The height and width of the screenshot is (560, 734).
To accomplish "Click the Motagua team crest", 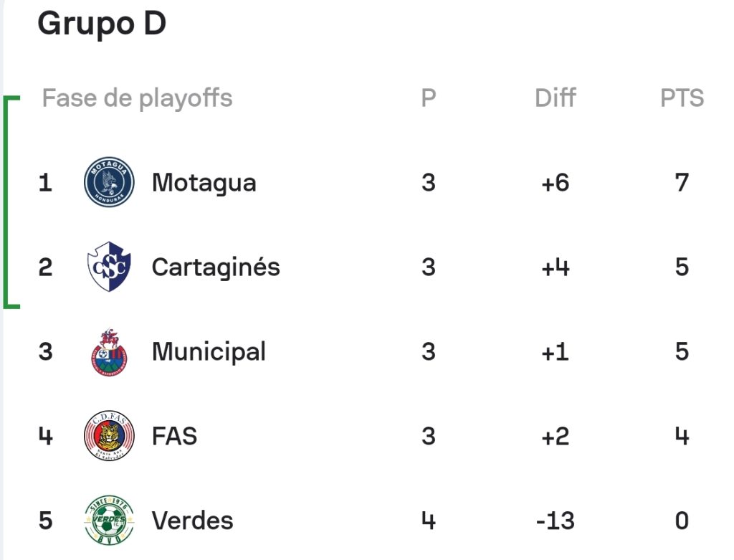I will point(109,181).
